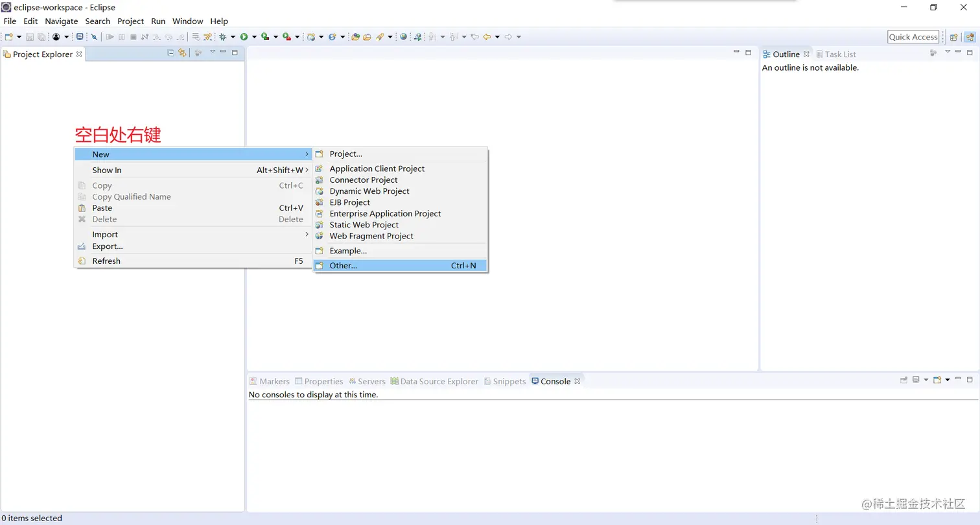Select Enterprise Application Project entry

pyautogui.click(x=400, y=214)
